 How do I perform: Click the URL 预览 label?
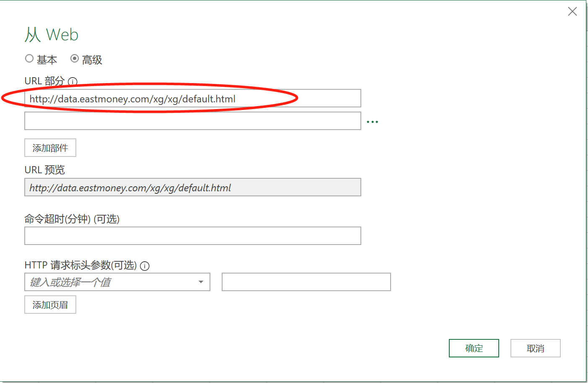click(45, 170)
